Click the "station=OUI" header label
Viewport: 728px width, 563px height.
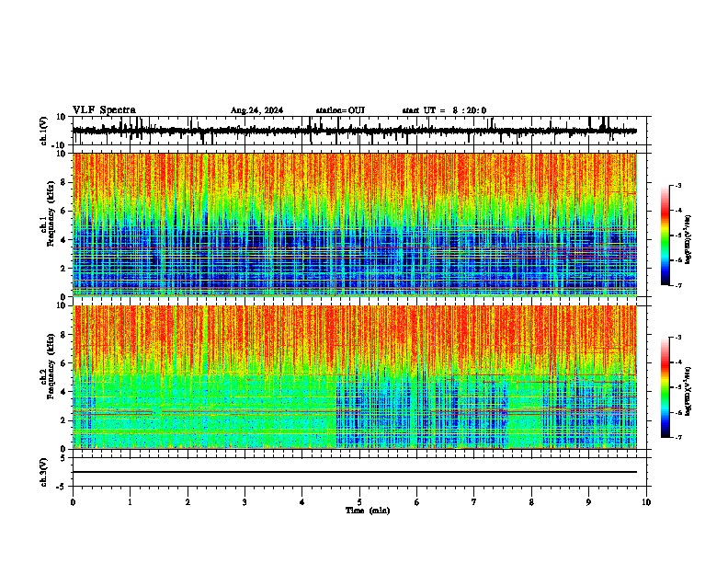tap(340, 110)
